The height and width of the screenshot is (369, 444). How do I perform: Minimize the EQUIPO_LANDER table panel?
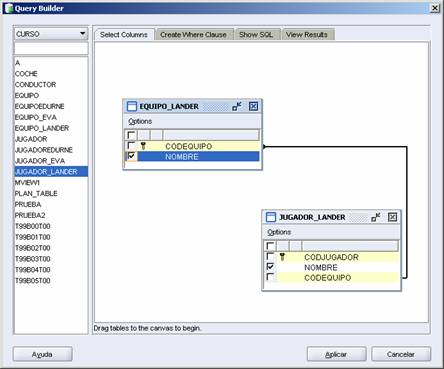(237, 106)
